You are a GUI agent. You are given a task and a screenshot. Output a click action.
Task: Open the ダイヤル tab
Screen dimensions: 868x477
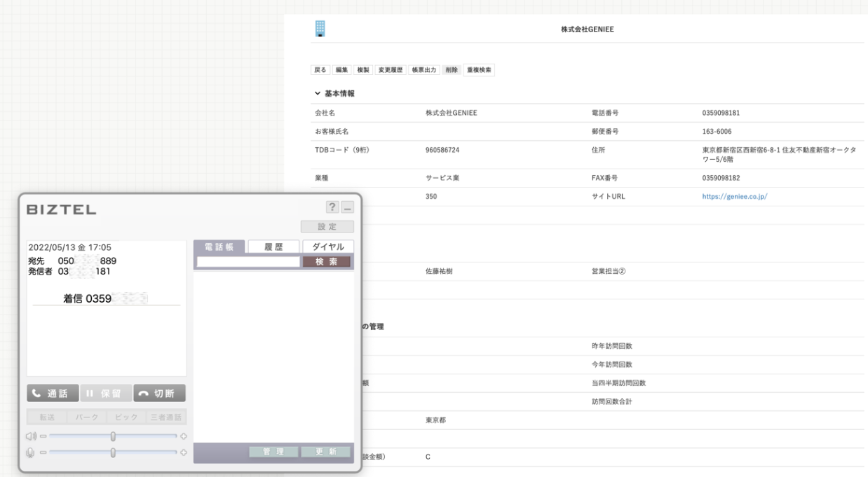328,247
